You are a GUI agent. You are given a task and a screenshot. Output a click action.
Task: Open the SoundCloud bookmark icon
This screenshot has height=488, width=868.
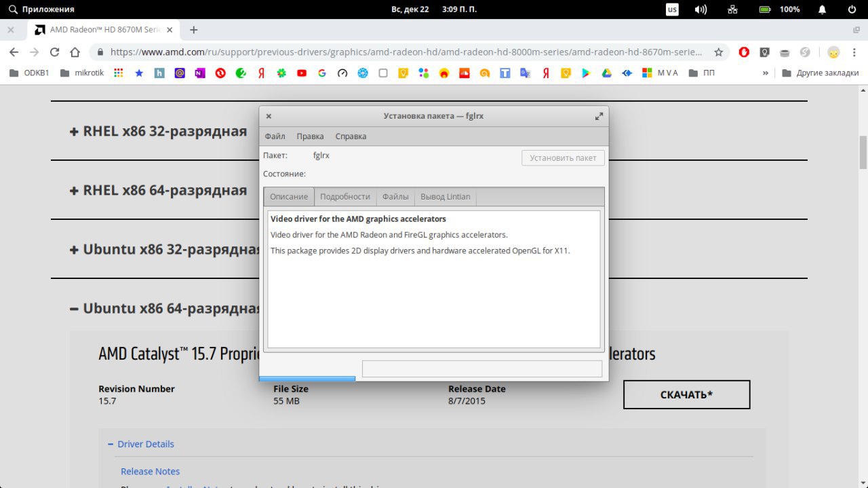pos(465,73)
